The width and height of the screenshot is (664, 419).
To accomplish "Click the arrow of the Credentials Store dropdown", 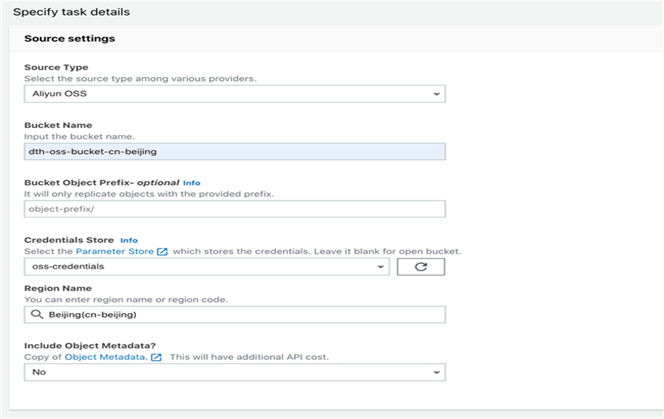I will click(x=381, y=267).
